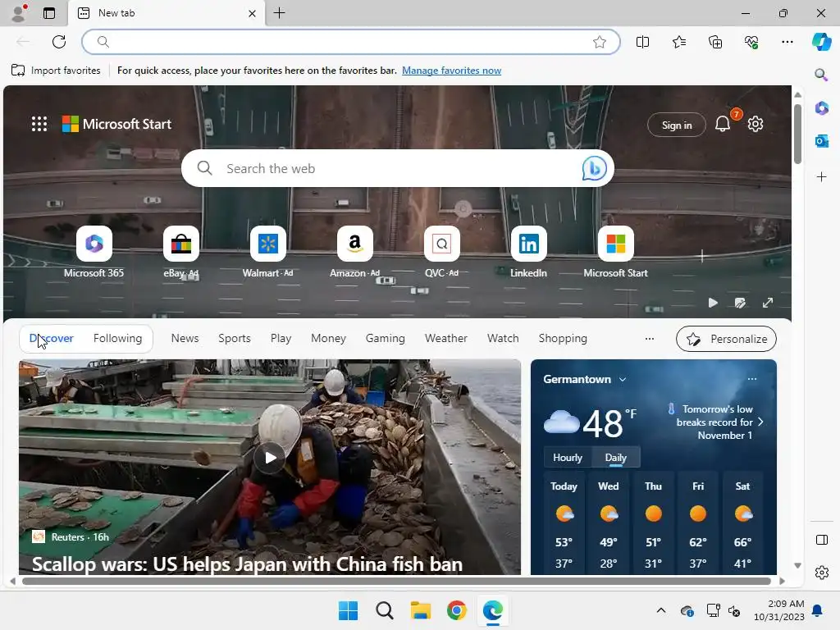The height and width of the screenshot is (630, 840).
Task: Open Chrome from taskbar
Action: click(456, 610)
